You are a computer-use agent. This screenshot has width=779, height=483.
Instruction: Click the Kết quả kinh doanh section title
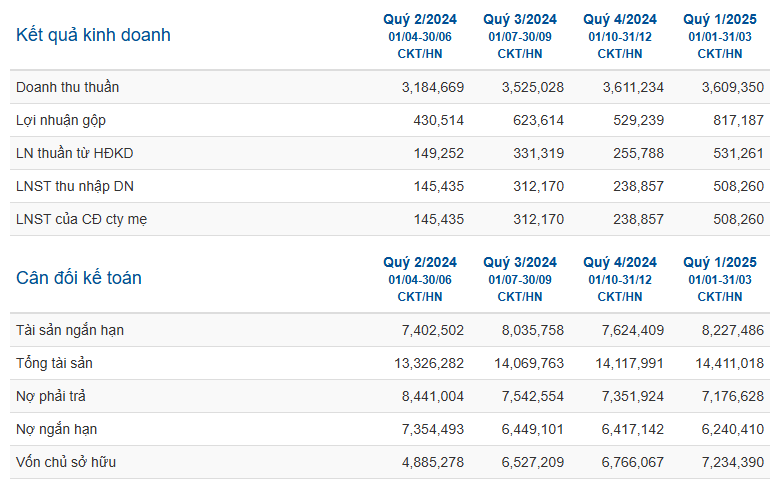click(x=93, y=35)
